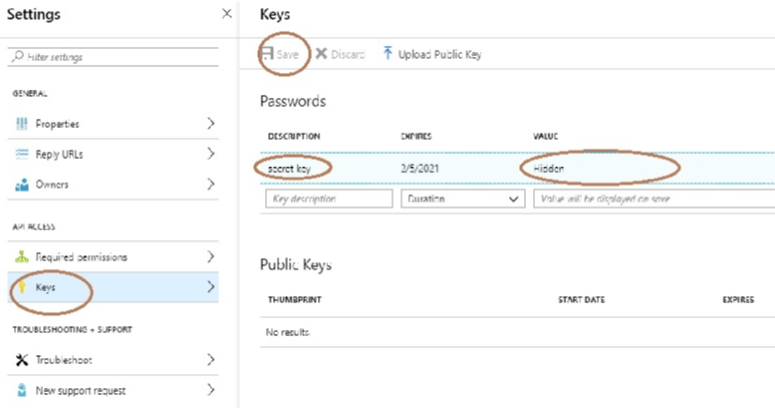Image resolution: width=775 pixels, height=408 pixels.
Task: Click the Discard X icon
Action: pos(321,53)
